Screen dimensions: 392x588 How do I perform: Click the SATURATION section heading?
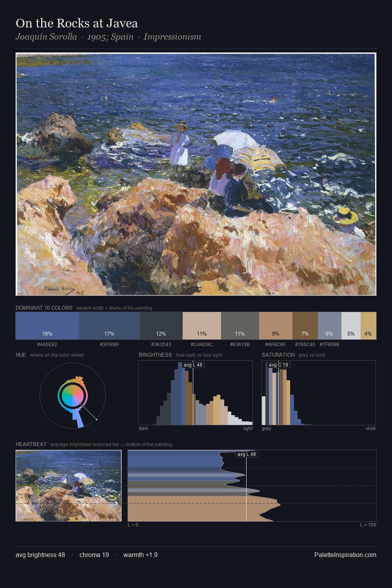point(278,355)
